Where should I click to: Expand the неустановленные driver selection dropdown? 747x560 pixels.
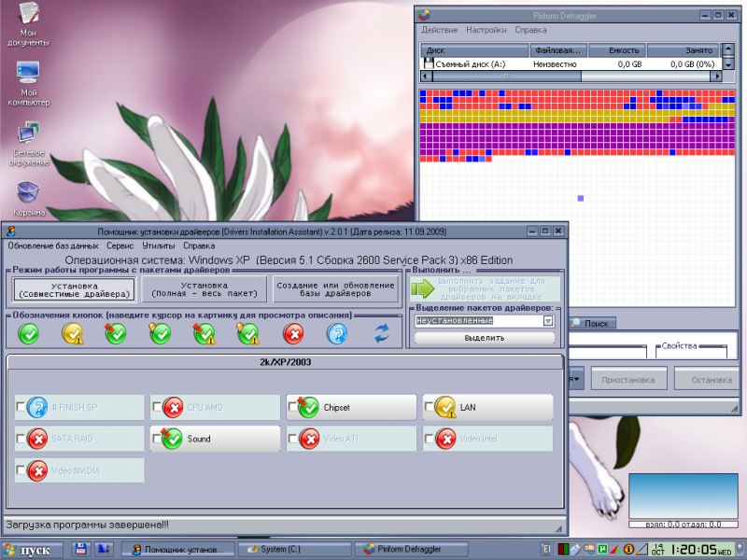click(x=548, y=320)
